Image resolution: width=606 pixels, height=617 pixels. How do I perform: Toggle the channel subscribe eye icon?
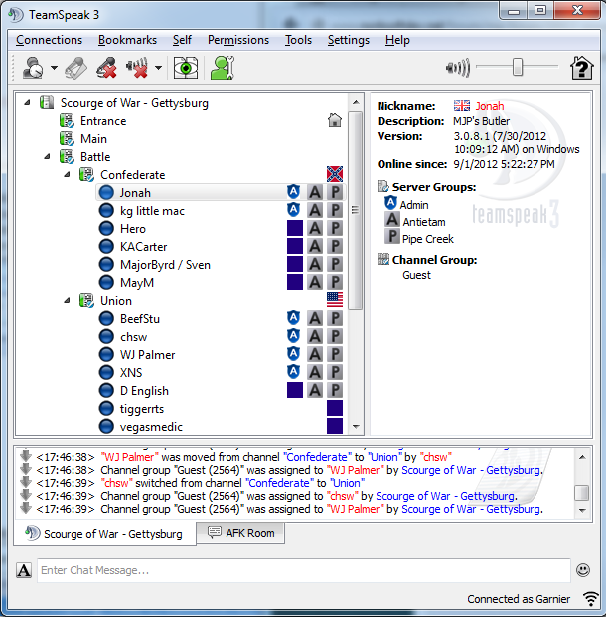(x=186, y=68)
